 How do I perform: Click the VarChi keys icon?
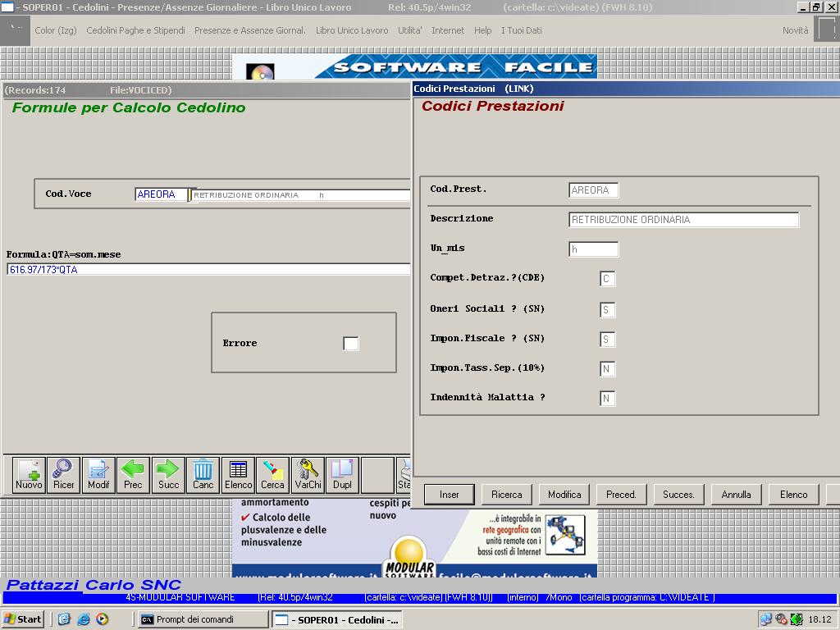tap(308, 475)
